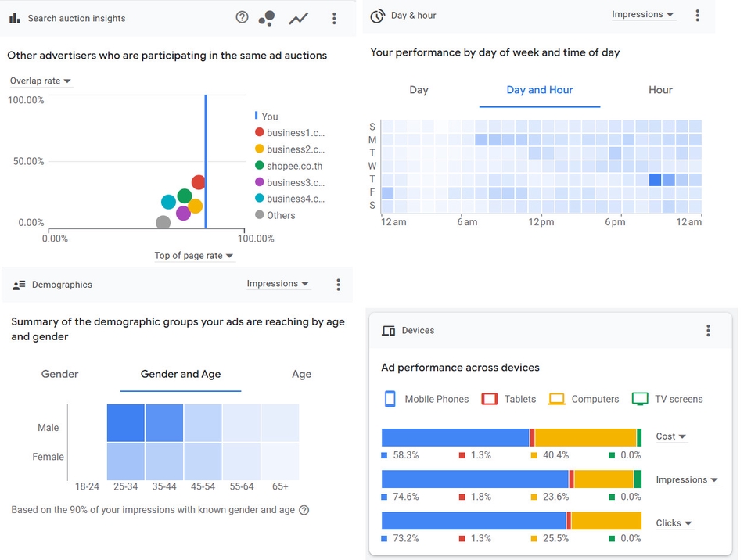751x560 pixels.
Task: Open Impressions dropdown in Day & hour card
Action: pyautogui.click(x=643, y=15)
